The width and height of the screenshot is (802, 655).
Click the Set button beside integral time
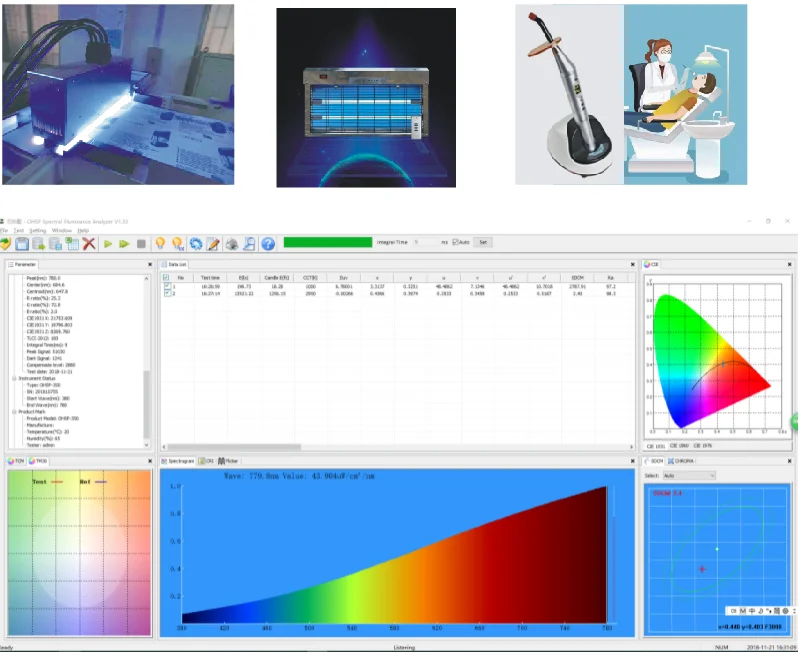tap(483, 242)
